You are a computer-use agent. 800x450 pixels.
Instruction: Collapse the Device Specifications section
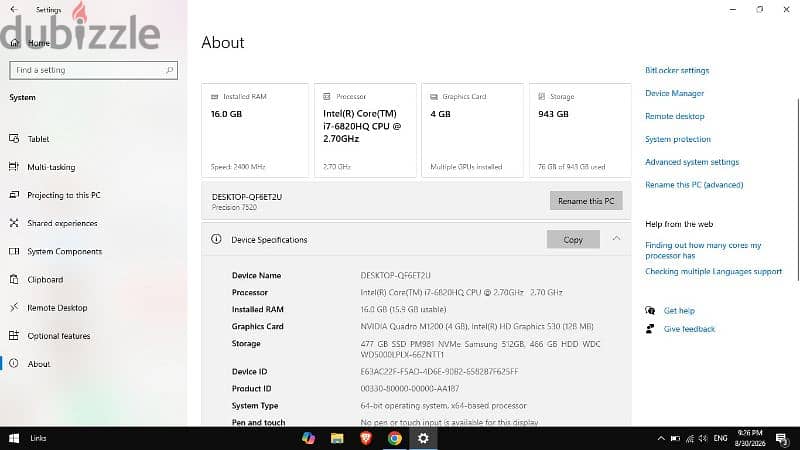616,239
